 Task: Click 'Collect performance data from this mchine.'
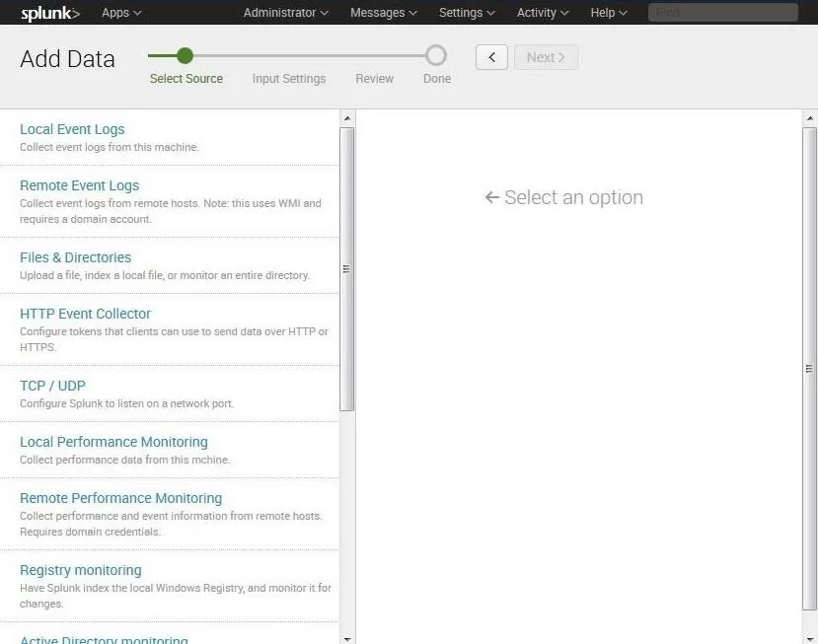124,461
